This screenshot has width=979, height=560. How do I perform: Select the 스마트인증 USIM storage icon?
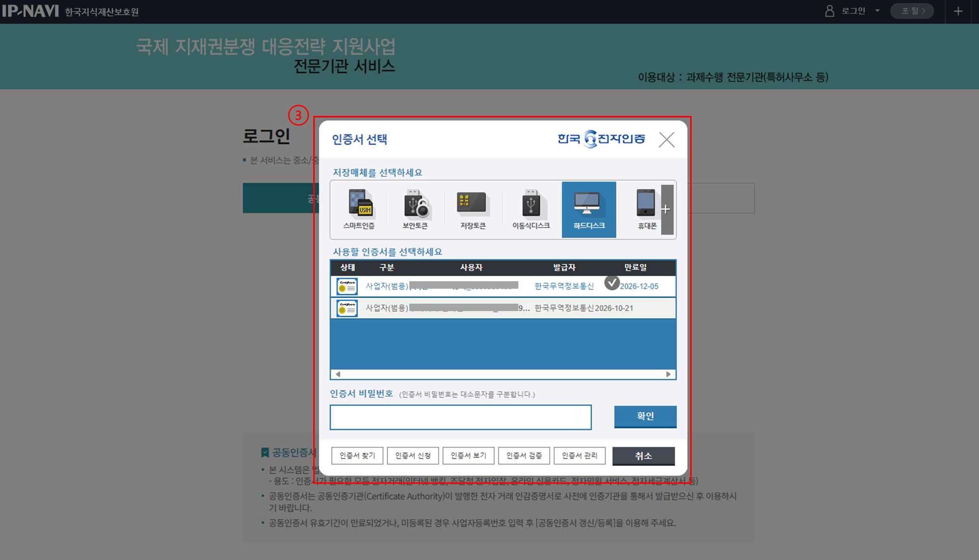click(359, 209)
